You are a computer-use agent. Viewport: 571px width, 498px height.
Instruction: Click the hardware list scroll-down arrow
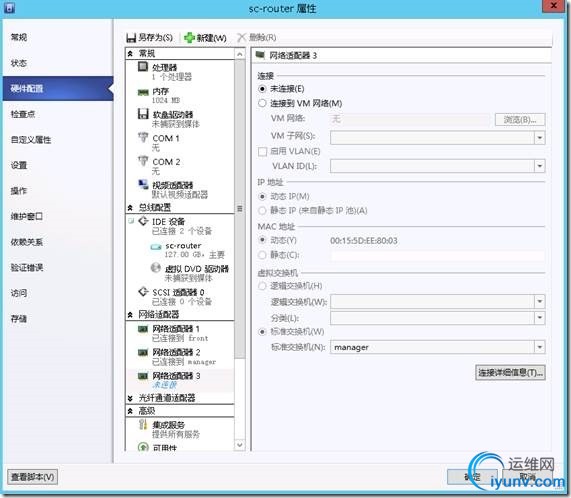coord(240,445)
